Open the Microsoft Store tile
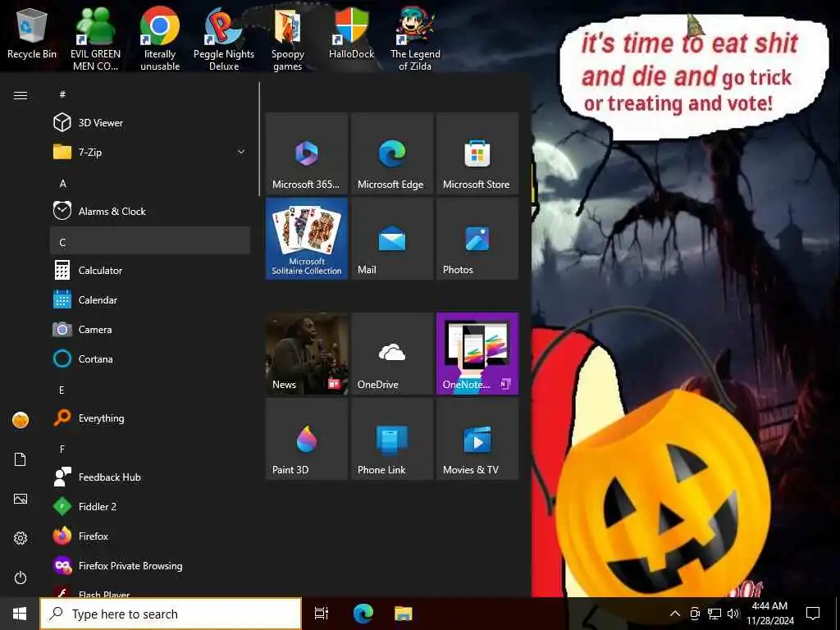The image size is (840, 630). 477,153
